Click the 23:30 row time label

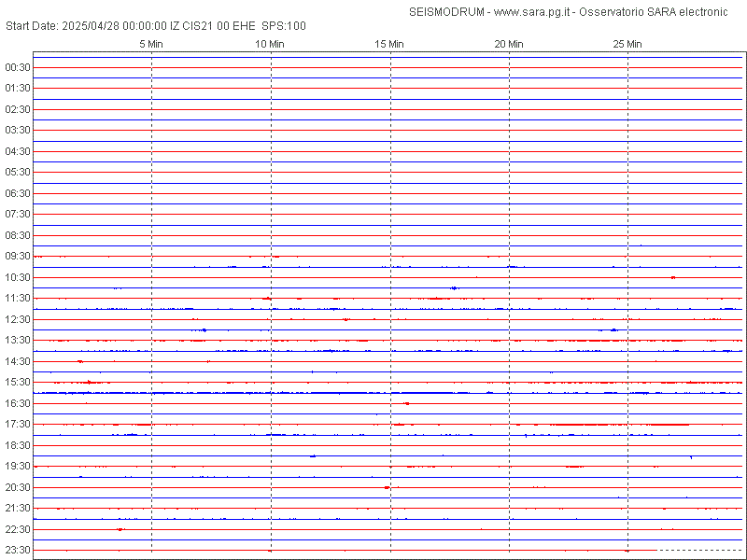(x=18, y=550)
